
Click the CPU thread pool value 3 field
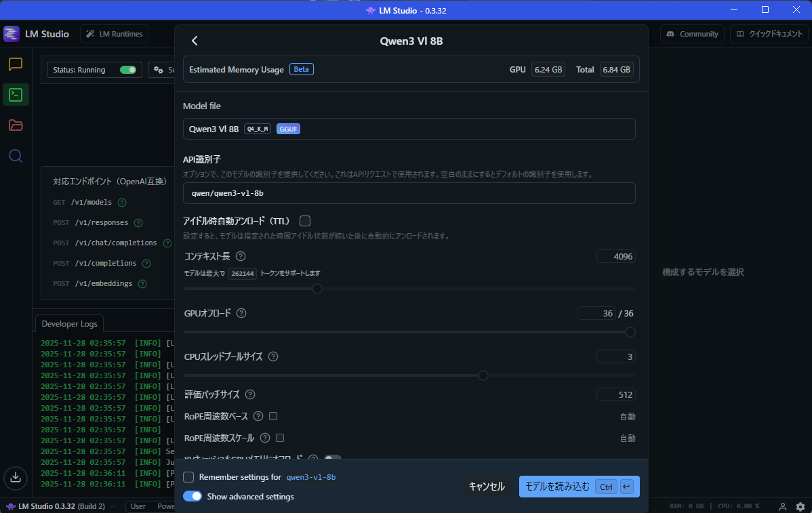[x=615, y=356]
